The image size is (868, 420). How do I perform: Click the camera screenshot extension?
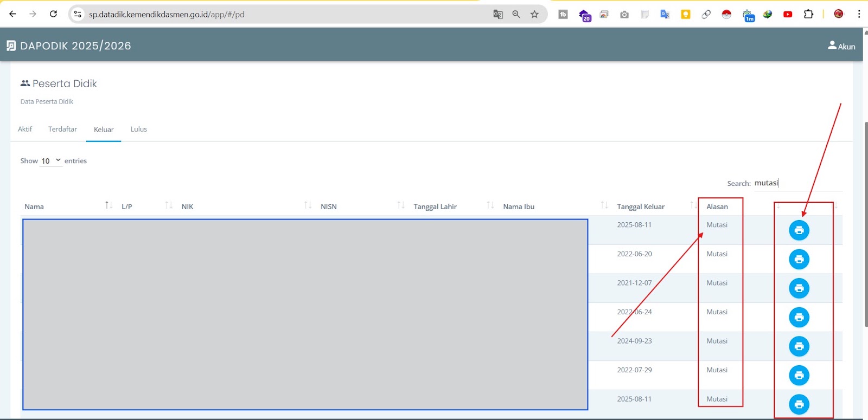coord(624,15)
